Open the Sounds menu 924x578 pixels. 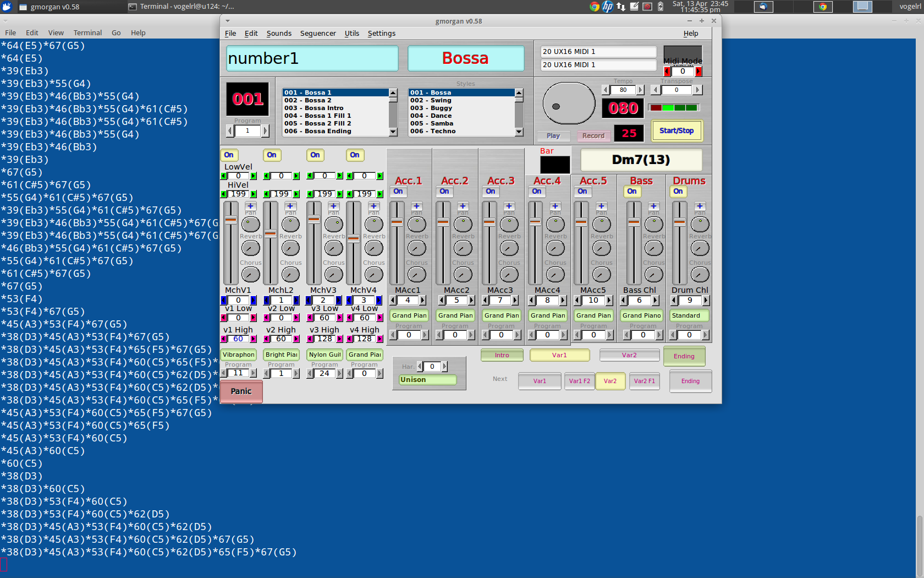tap(279, 34)
